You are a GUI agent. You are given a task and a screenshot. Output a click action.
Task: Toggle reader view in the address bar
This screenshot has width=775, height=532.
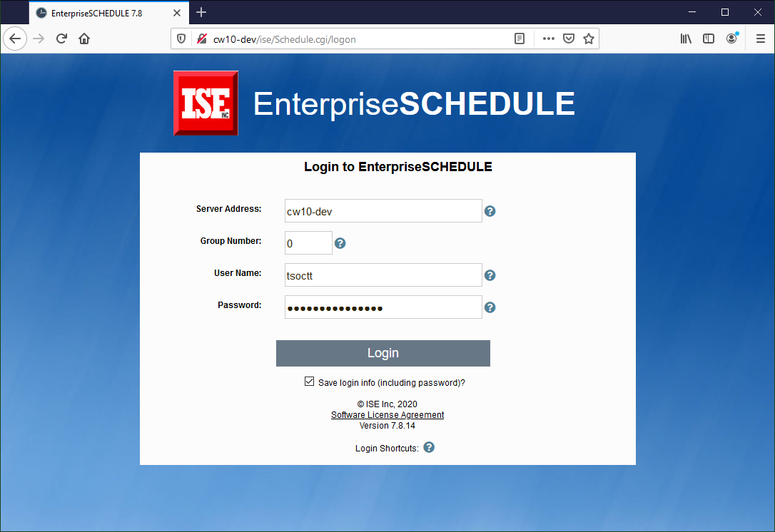click(x=520, y=39)
